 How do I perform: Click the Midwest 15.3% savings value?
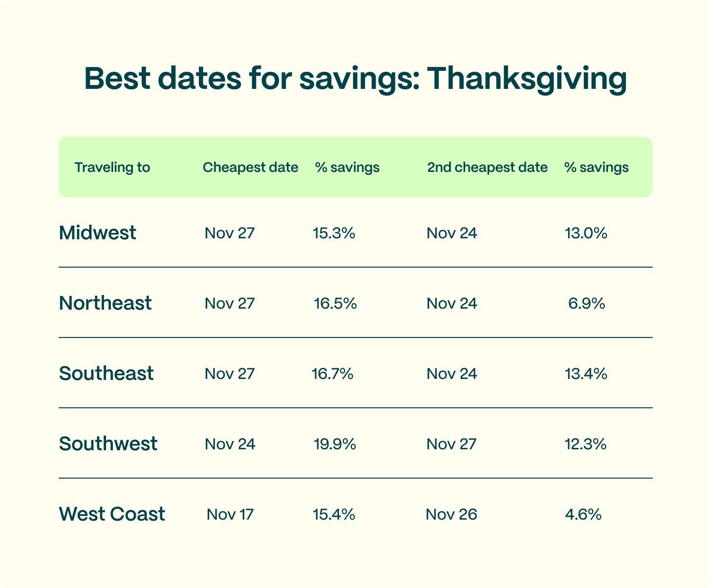pos(334,233)
